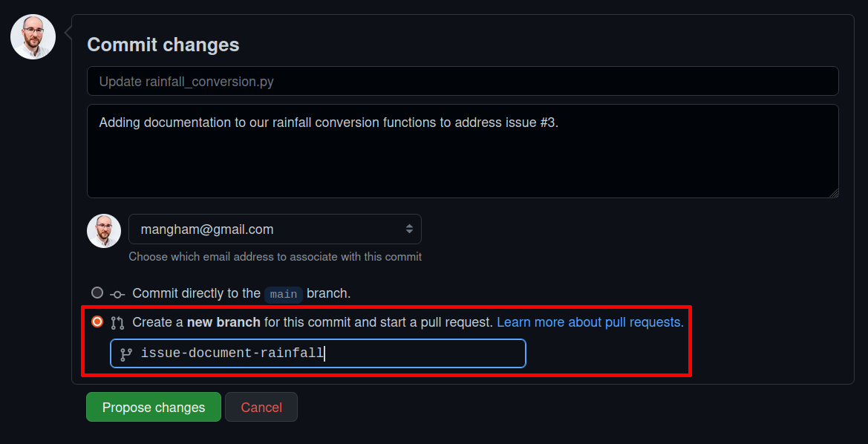Select the 'Create a new branch' radio button
The width and height of the screenshot is (868, 444).
tap(97, 321)
